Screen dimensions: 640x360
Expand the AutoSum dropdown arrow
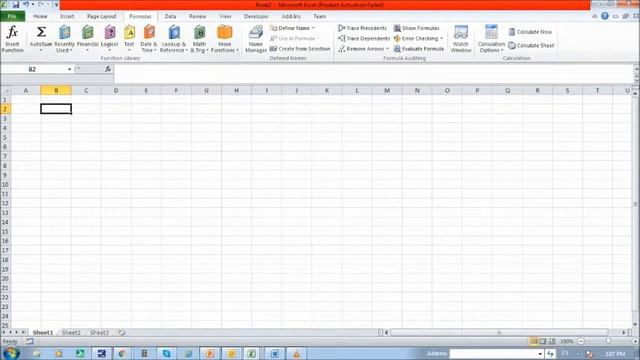[41, 50]
